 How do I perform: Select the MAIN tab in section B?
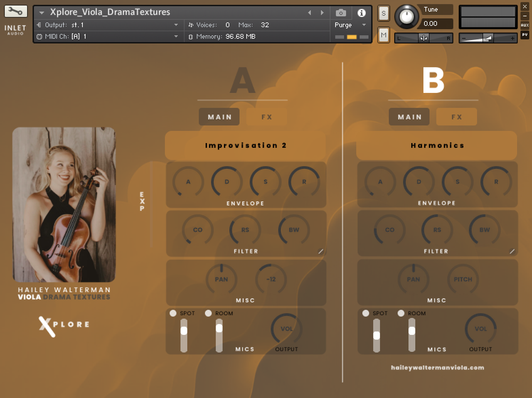point(409,116)
